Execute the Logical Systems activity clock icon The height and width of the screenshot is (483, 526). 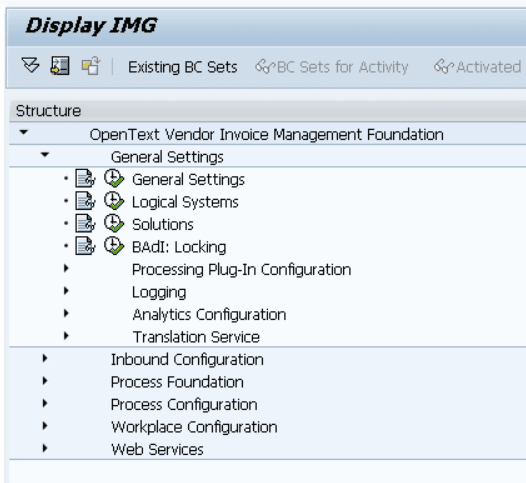114,201
